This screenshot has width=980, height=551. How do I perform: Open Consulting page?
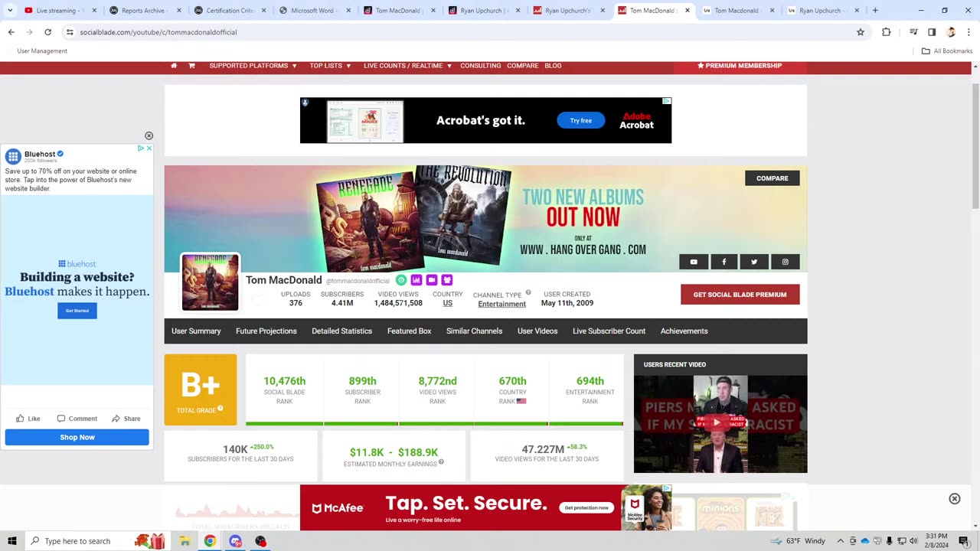[480, 66]
